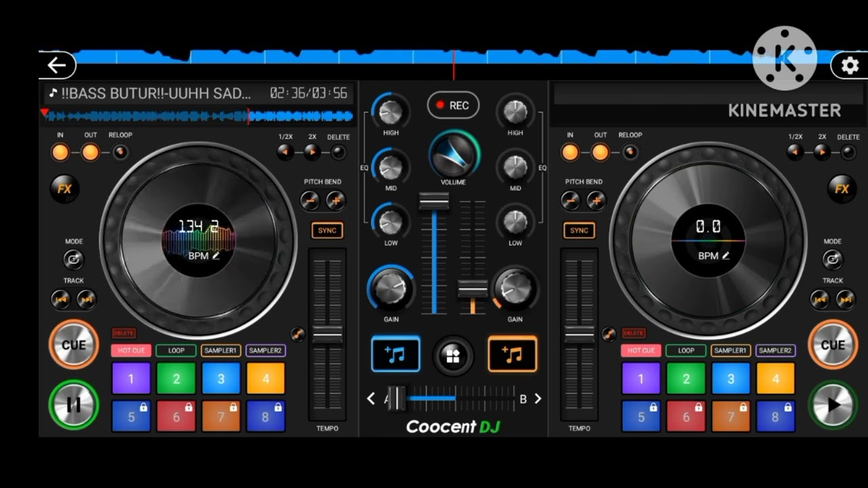Start recording with the REC button
The height and width of the screenshot is (488, 868).
453,105
